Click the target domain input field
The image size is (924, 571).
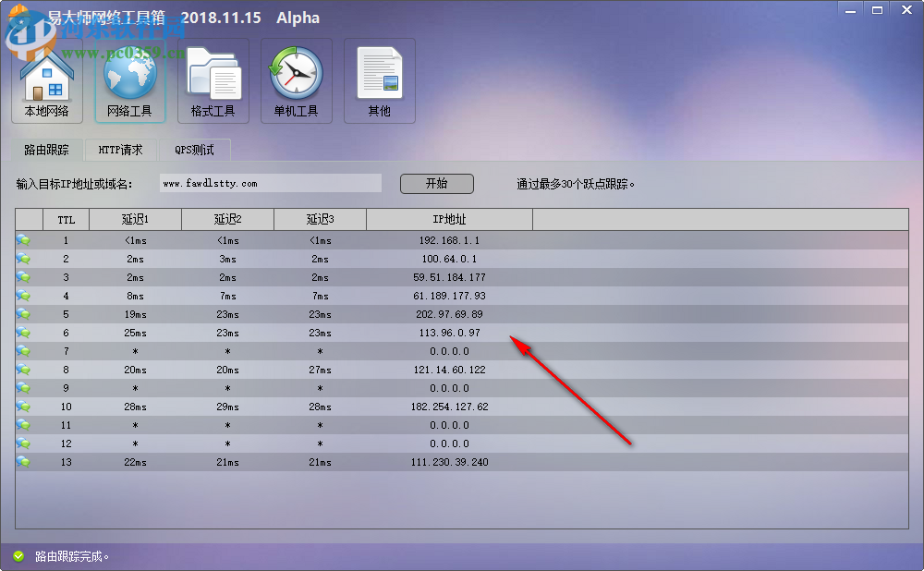[x=270, y=182]
